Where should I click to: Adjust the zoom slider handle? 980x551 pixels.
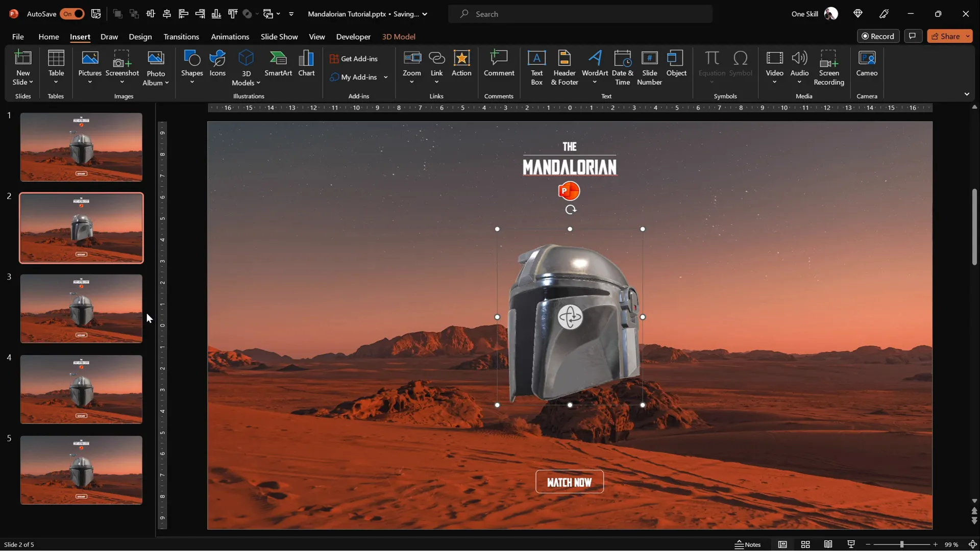coord(902,544)
